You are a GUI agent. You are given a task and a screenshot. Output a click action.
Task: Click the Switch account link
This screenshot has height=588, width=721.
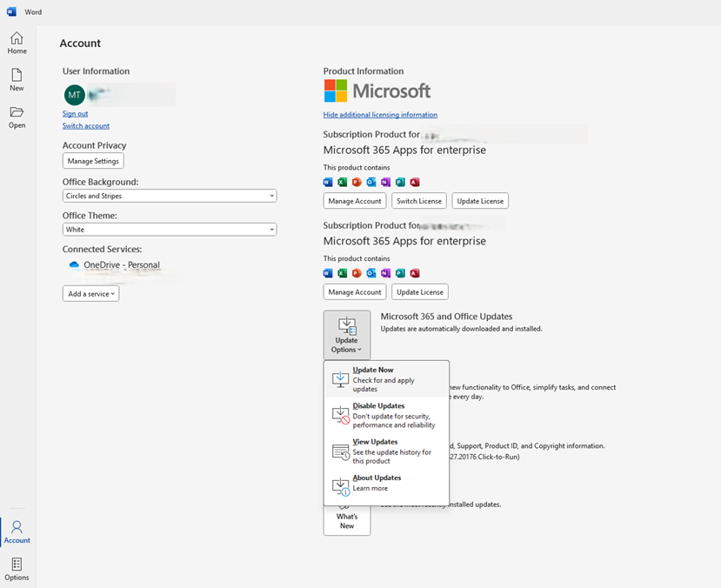(86, 125)
